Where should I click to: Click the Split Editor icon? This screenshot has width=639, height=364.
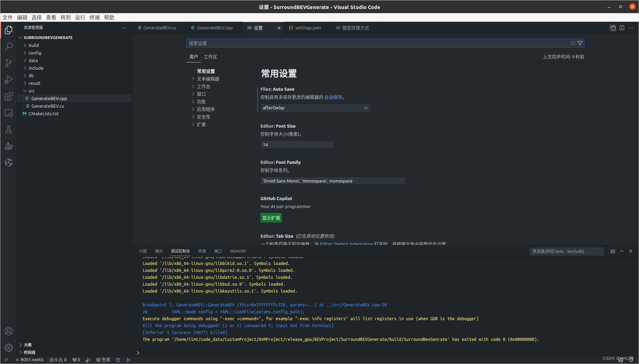622,28
